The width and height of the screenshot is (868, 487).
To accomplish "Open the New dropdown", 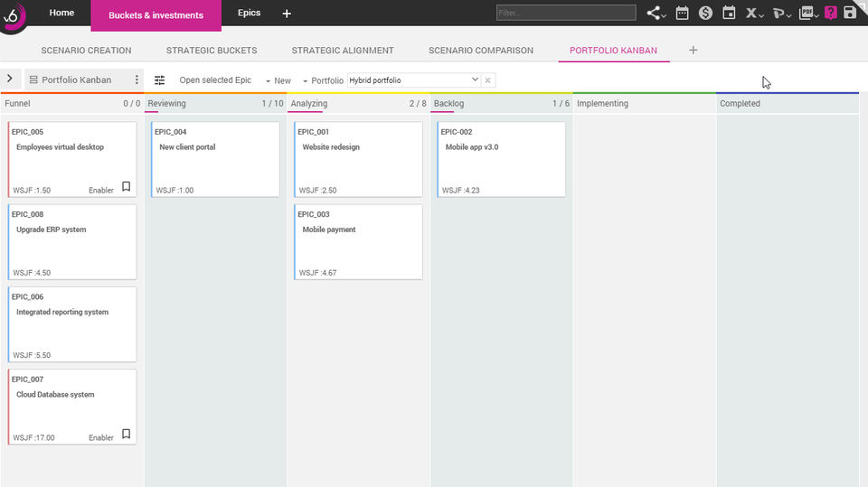I will pos(278,80).
